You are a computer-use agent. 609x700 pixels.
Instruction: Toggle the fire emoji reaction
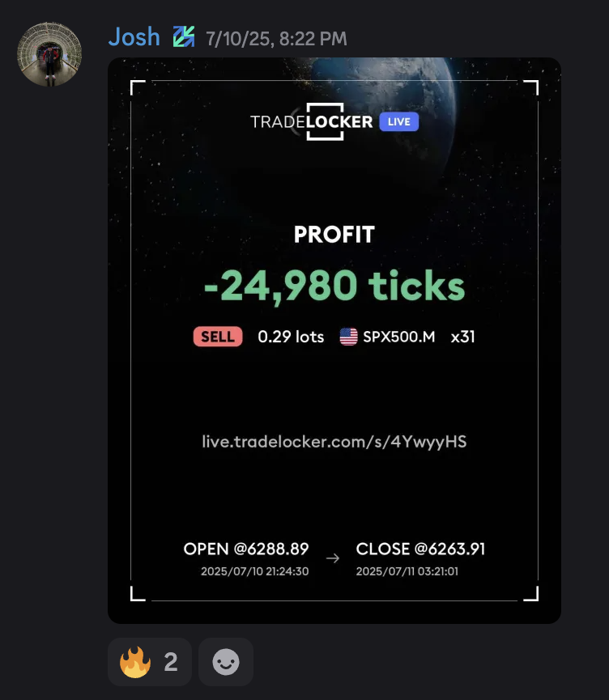click(x=150, y=662)
